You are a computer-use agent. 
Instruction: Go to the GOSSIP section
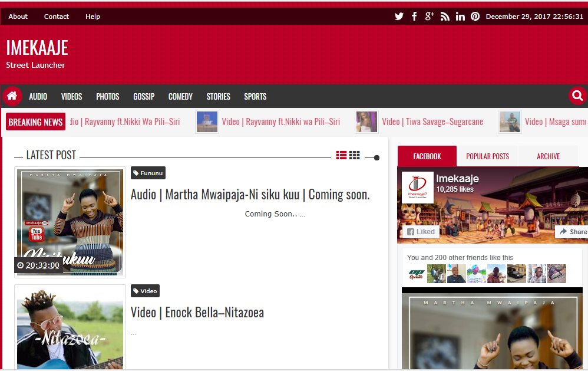point(144,97)
